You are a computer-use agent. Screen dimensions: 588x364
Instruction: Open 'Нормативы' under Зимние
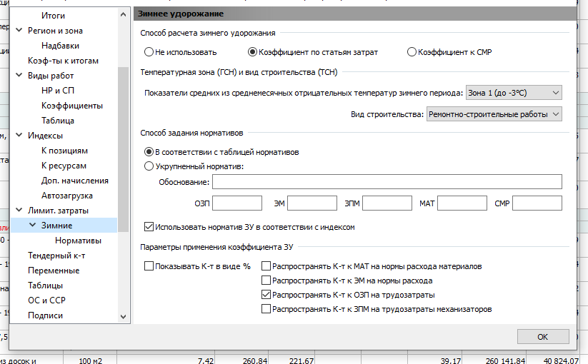(78, 240)
